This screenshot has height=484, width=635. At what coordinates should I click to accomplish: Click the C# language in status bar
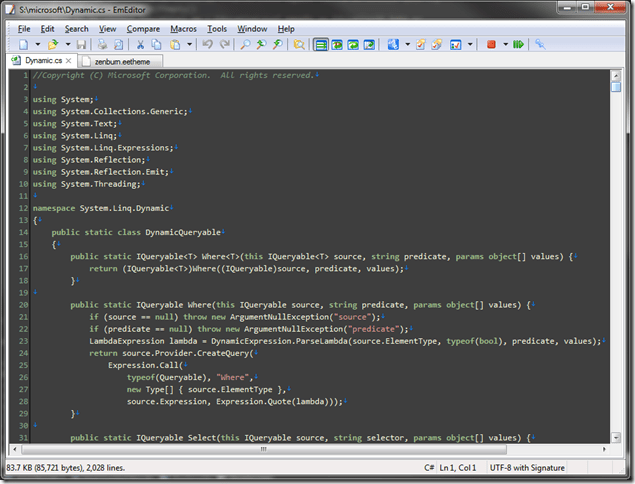pyautogui.click(x=428, y=468)
